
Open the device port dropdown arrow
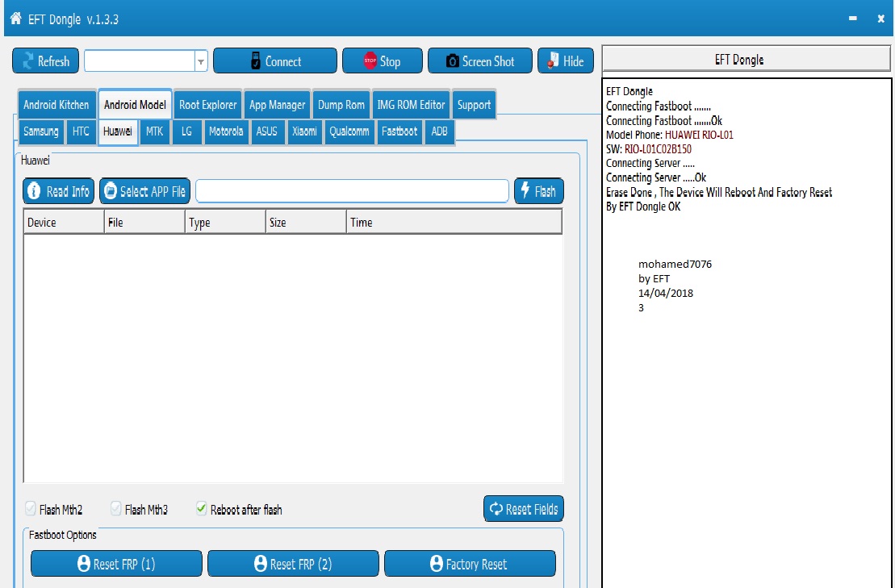pyautogui.click(x=201, y=61)
